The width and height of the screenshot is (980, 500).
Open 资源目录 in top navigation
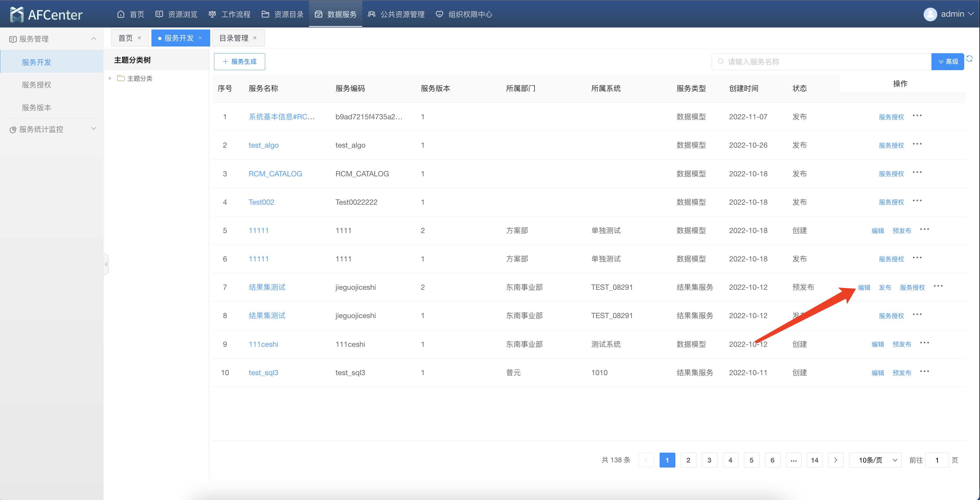point(283,14)
